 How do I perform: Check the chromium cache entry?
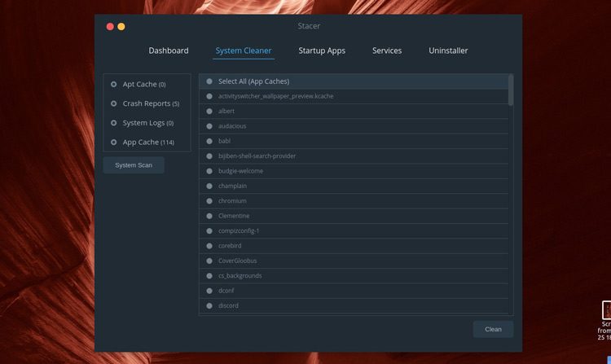click(x=209, y=201)
